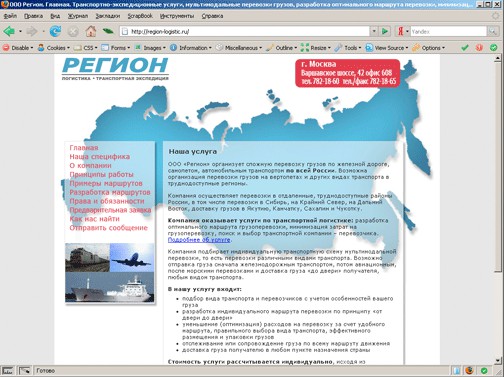Open the Инструменты menu

click(177, 16)
